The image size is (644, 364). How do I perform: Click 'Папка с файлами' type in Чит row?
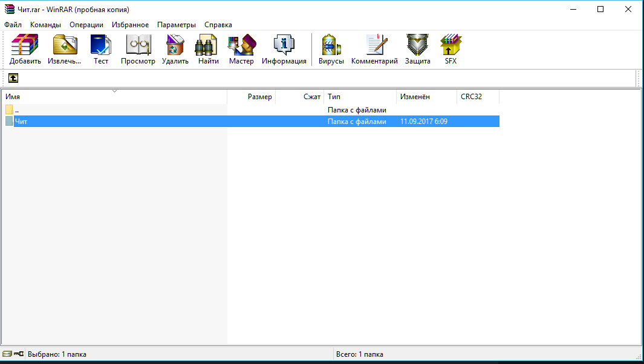click(x=357, y=121)
